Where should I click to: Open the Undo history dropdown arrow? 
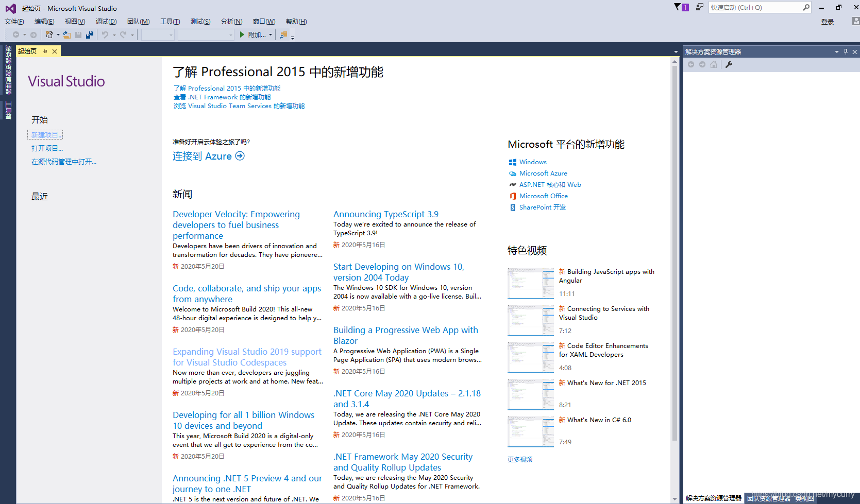pyautogui.click(x=114, y=35)
